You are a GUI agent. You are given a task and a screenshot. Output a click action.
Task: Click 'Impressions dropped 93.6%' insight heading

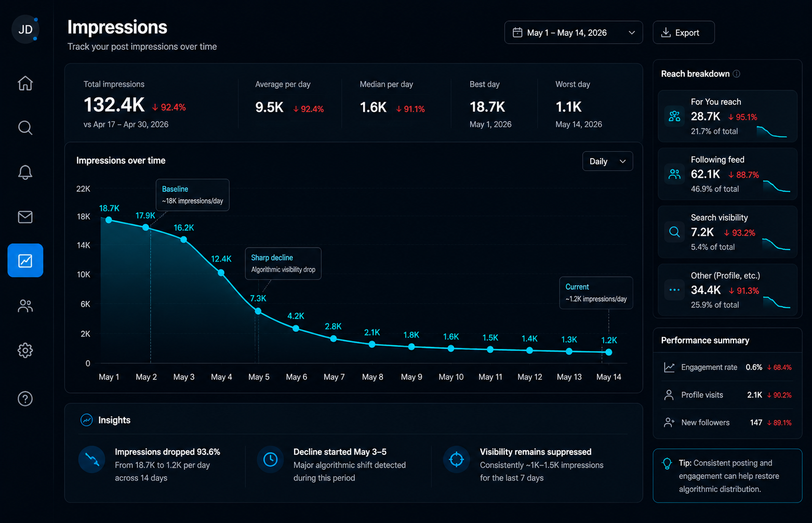(167, 452)
